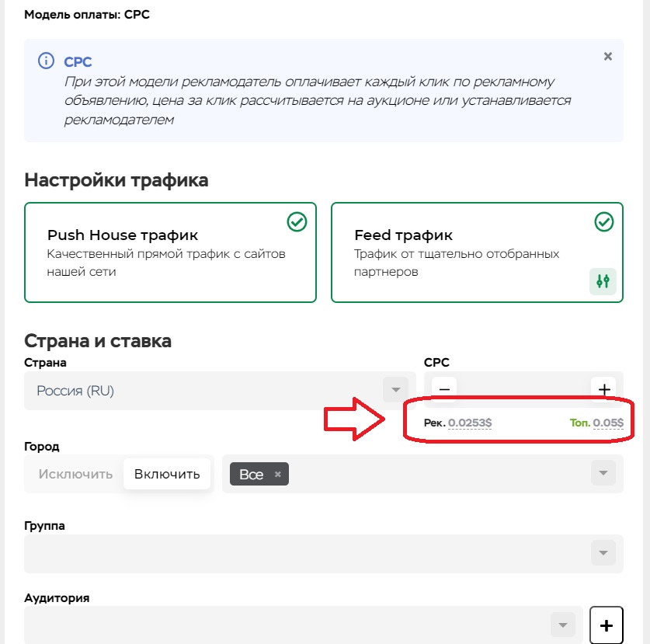650x644 pixels.
Task: Open Feed traffic filter settings icon
Action: pyautogui.click(x=603, y=281)
